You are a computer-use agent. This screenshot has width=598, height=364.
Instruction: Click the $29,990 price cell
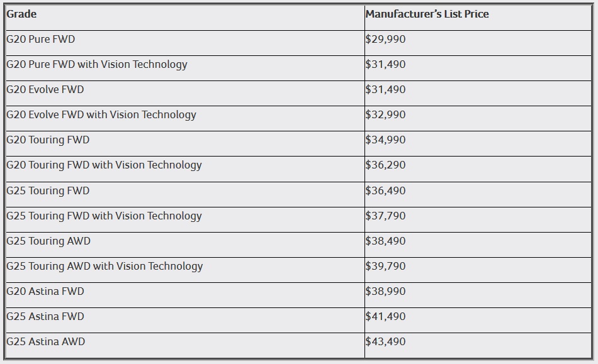coord(386,39)
